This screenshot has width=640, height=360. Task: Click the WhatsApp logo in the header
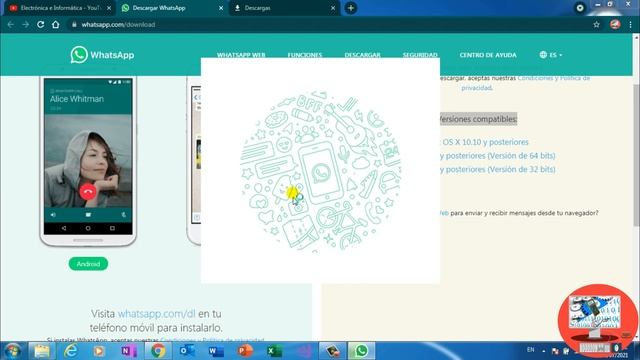(x=102, y=55)
